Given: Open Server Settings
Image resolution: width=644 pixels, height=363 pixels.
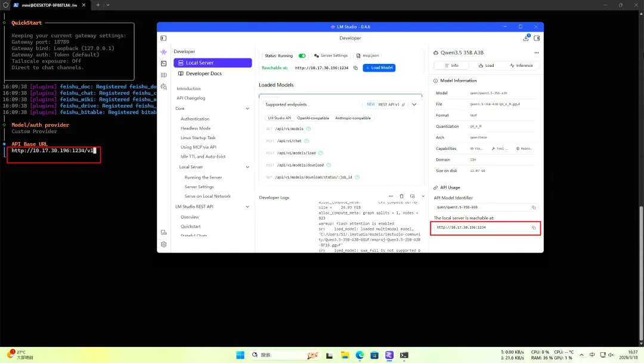Looking at the screenshot, I should 331,56.
